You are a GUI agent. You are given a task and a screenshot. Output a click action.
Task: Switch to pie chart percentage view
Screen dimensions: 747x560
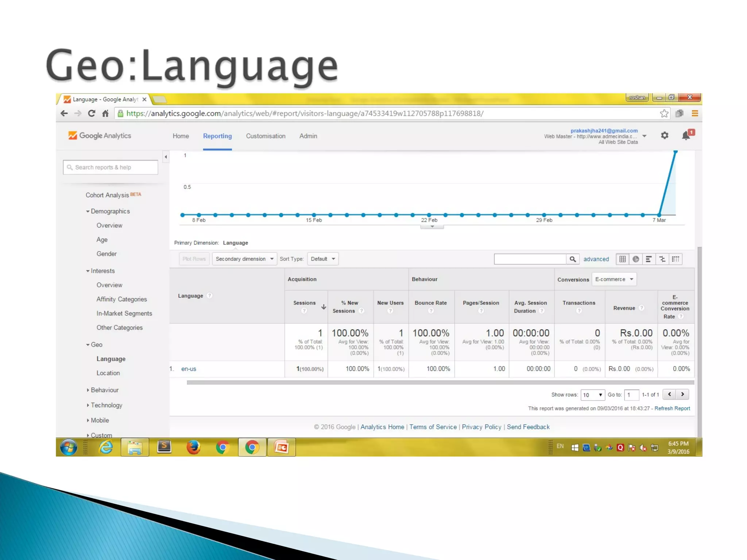click(x=636, y=259)
